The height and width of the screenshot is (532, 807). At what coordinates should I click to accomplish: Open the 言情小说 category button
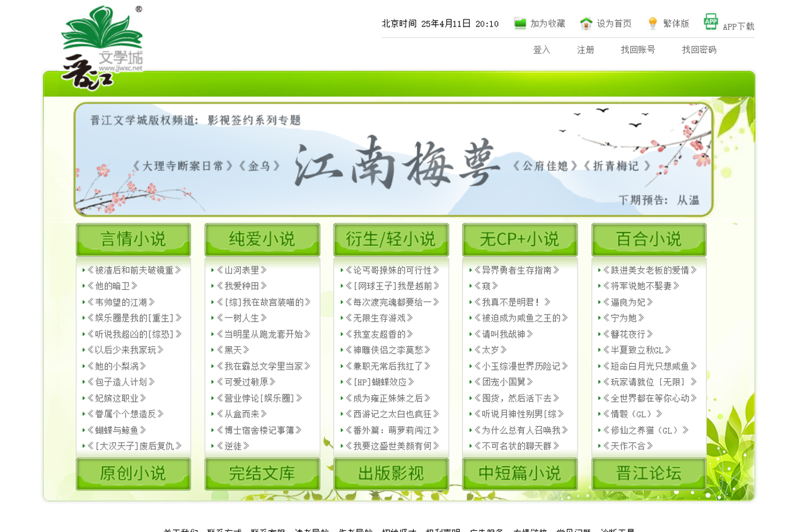[x=133, y=240]
